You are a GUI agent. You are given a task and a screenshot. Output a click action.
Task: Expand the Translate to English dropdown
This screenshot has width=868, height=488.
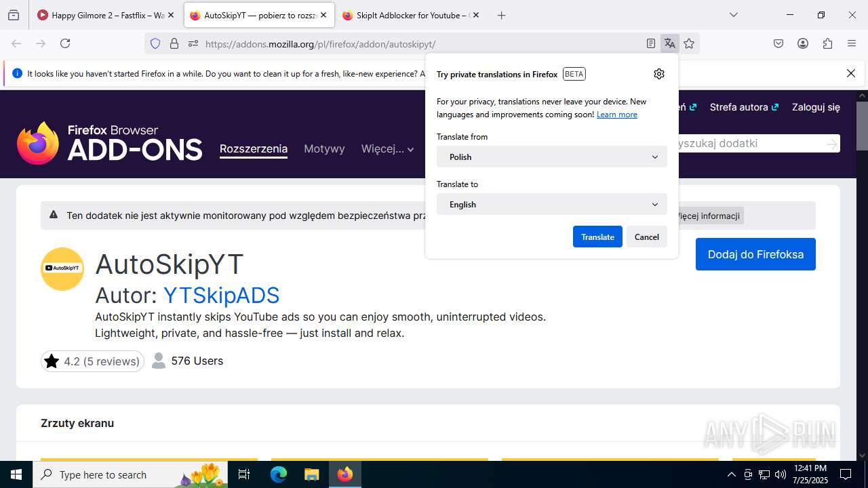[x=552, y=204]
